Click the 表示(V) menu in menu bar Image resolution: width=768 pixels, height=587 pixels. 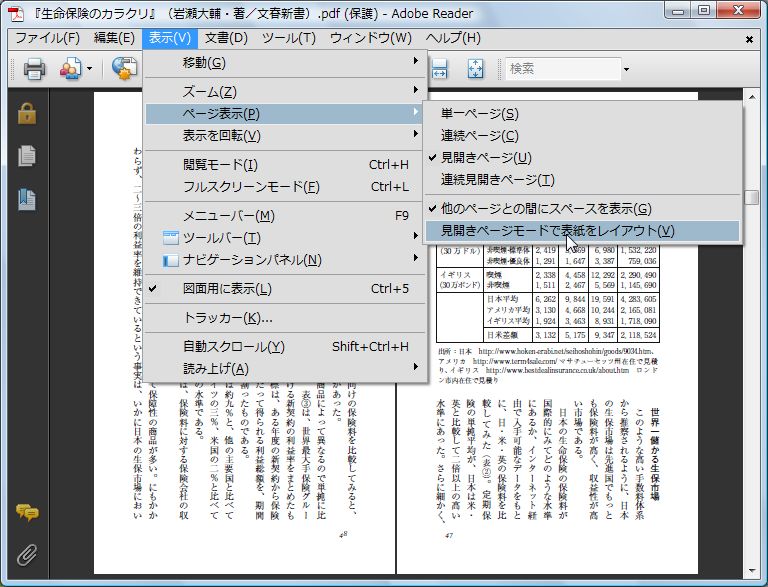pos(170,38)
